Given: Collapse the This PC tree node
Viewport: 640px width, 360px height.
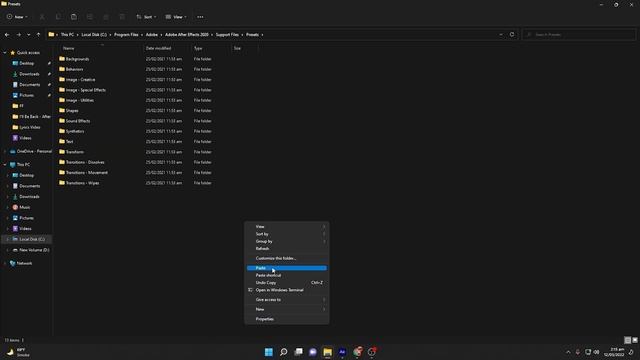Looking at the screenshot, I should (5, 164).
